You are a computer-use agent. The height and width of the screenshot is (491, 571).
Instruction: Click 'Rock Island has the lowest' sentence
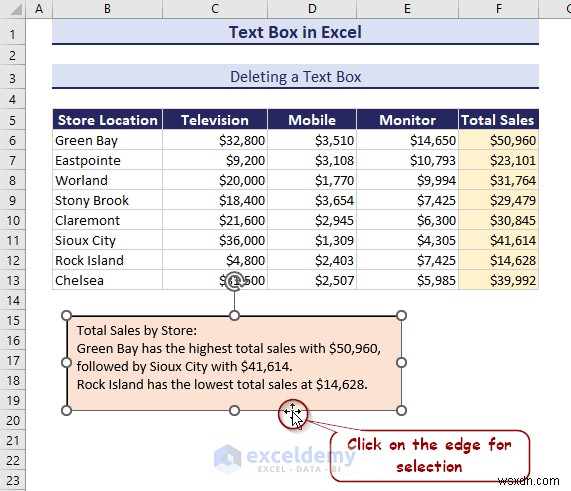pyautogui.click(x=222, y=384)
